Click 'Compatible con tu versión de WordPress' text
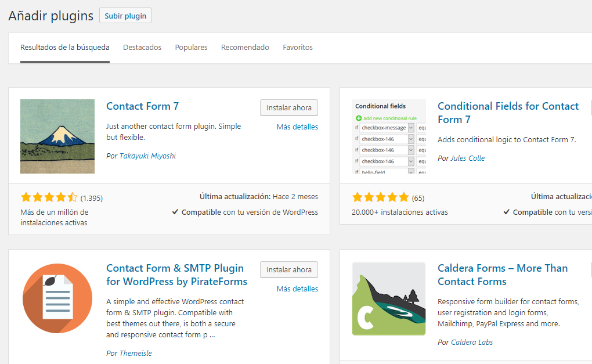 [250, 212]
